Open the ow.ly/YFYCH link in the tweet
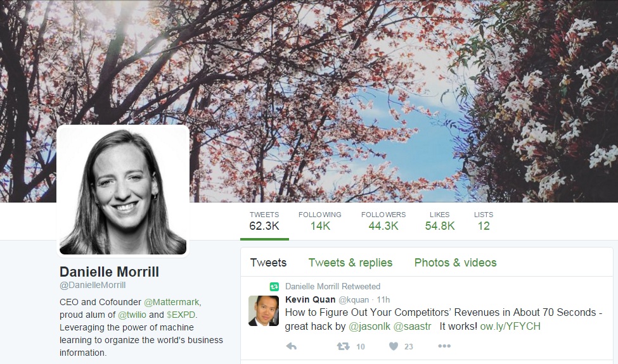The width and height of the screenshot is (618, 364). coord(510,326)
